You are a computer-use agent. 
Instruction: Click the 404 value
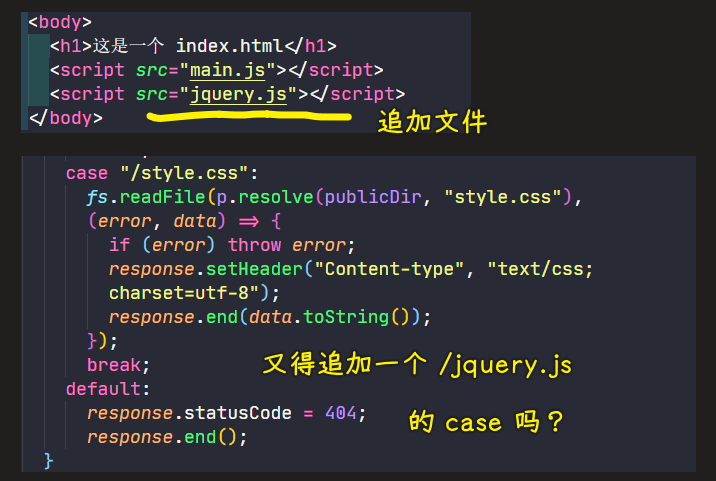tap(341, 413)
